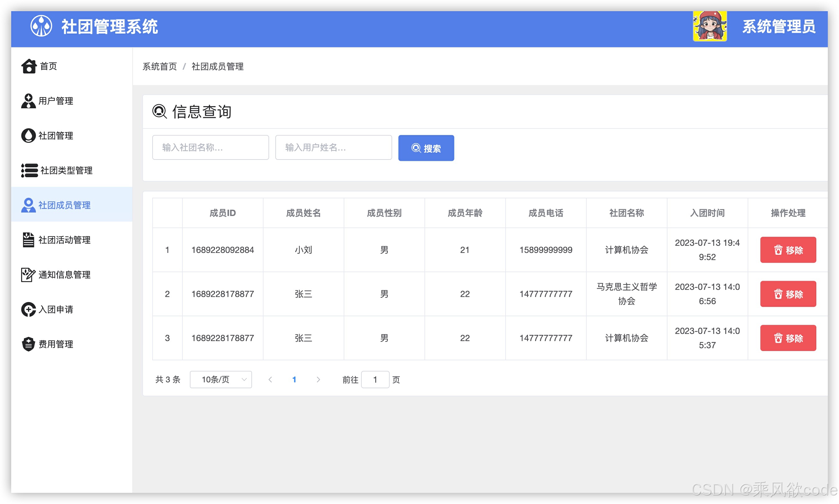Click the 搜索 search button
839x504 pixels.
(426, 148)
